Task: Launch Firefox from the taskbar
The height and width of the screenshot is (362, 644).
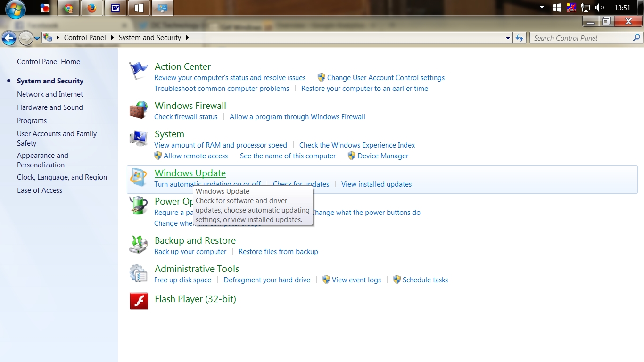Action: (91, 8)
